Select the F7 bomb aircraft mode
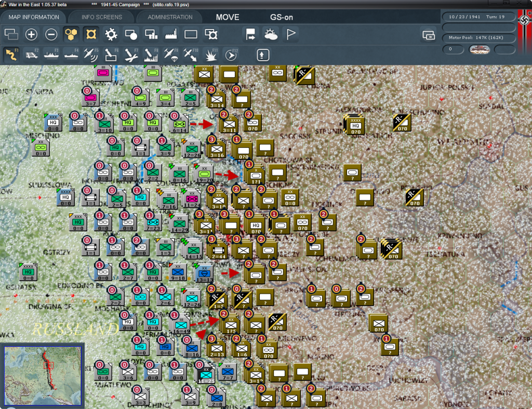This screenshot has height=409, width=532. click(131, 54)
